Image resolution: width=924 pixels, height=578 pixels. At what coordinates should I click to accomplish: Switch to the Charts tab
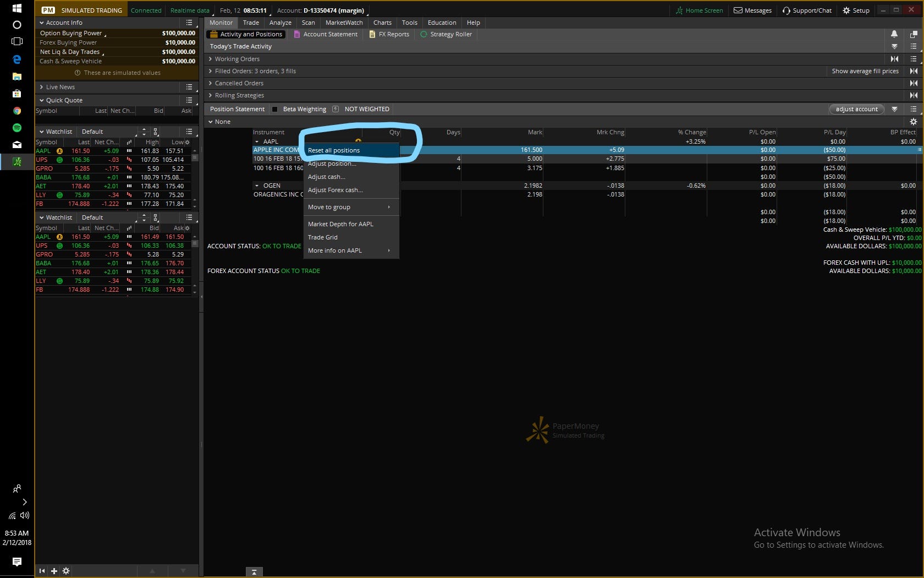[382, 23]
